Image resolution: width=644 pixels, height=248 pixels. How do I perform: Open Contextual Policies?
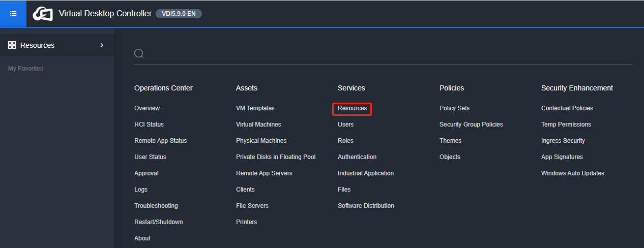tap(567, 108)
